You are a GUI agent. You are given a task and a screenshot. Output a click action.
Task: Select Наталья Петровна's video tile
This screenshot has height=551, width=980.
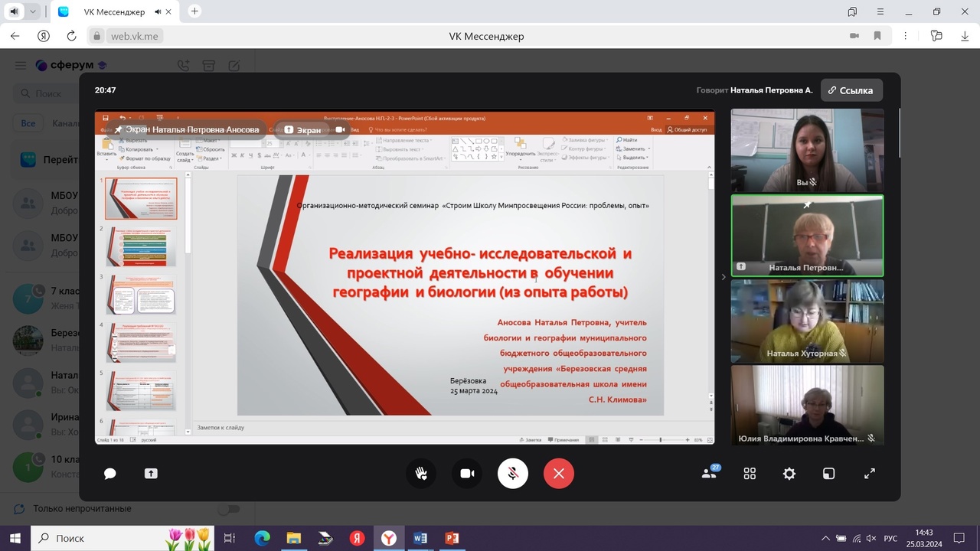(807, 236)
